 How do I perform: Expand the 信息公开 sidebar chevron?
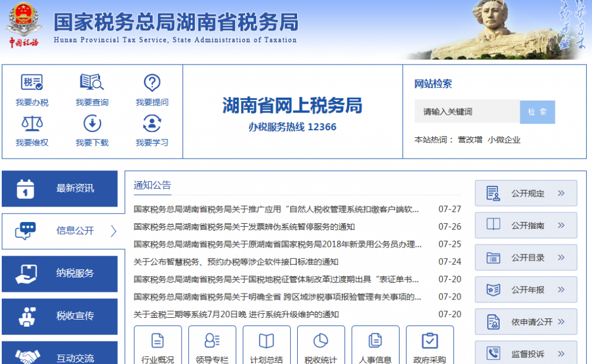[114, 231]
